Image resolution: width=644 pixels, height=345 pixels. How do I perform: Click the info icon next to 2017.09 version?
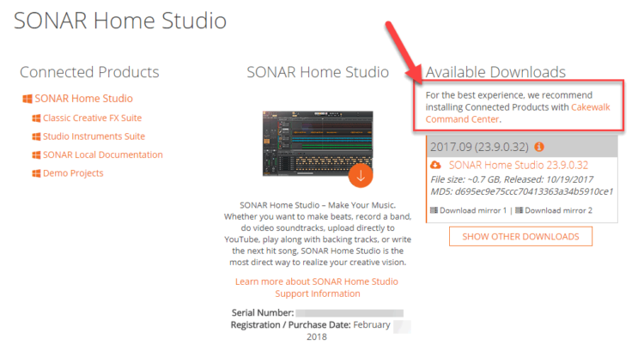click(539, 147)
